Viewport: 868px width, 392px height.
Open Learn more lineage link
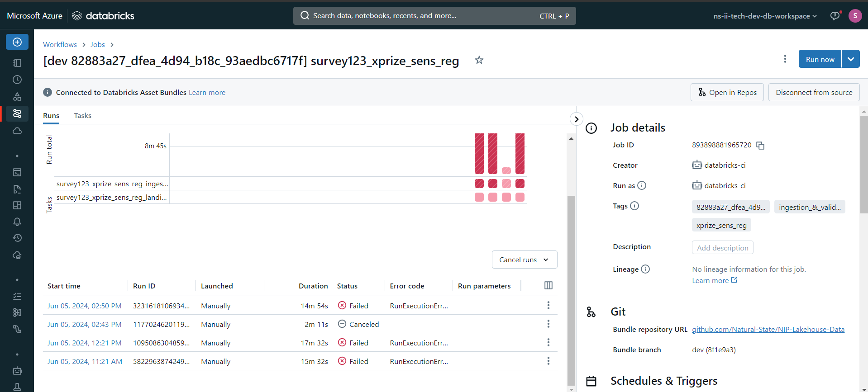point(715,280)
